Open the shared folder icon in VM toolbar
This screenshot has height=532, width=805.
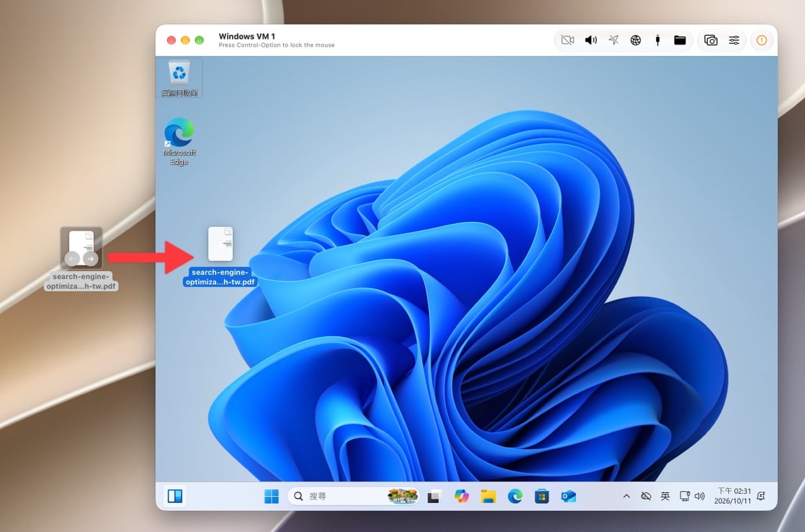(680, 40)
